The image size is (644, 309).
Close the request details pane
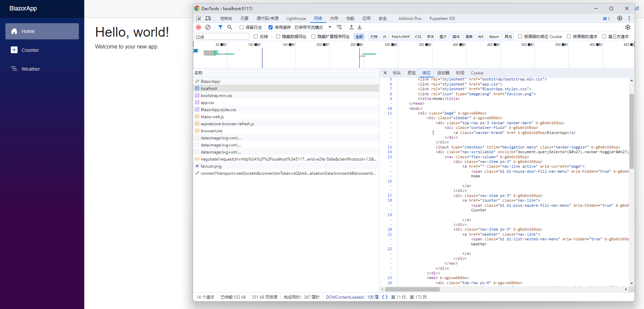385,73
